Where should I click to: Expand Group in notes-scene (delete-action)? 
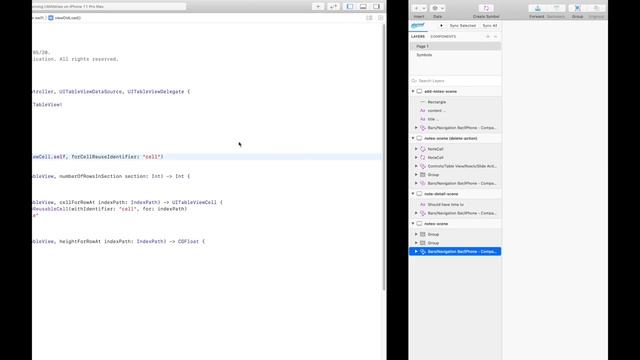tap(416, 175)
